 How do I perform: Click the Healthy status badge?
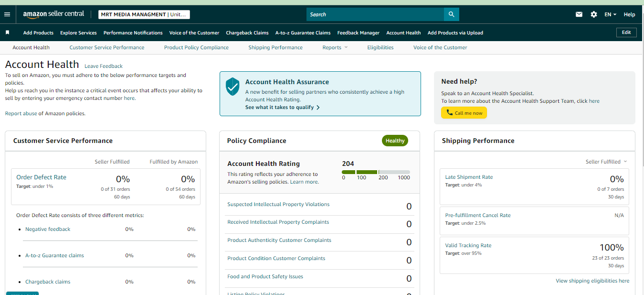(x=395, y=141)
